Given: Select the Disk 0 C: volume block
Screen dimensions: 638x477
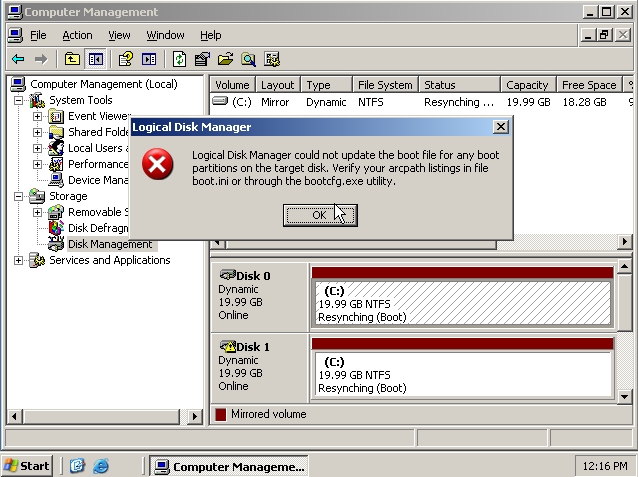Looking at the screenshot, I should 463,303.
